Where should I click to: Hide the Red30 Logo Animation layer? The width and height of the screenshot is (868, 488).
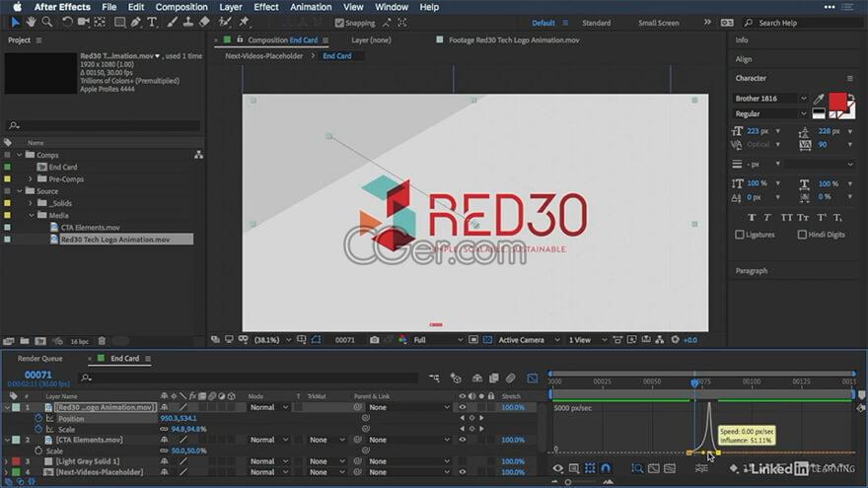pyautogui.click(x=463, y=407)
